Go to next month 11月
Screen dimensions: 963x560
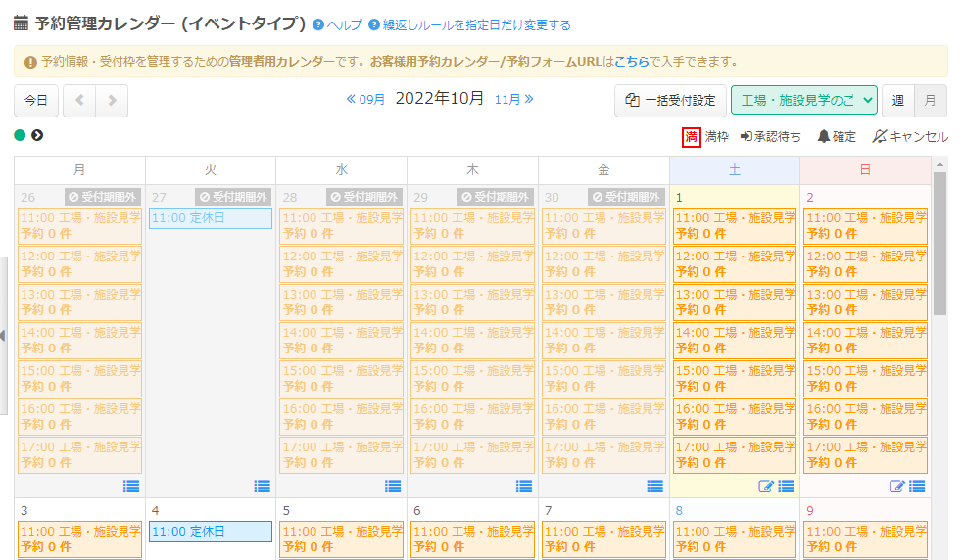click(514, 99)
